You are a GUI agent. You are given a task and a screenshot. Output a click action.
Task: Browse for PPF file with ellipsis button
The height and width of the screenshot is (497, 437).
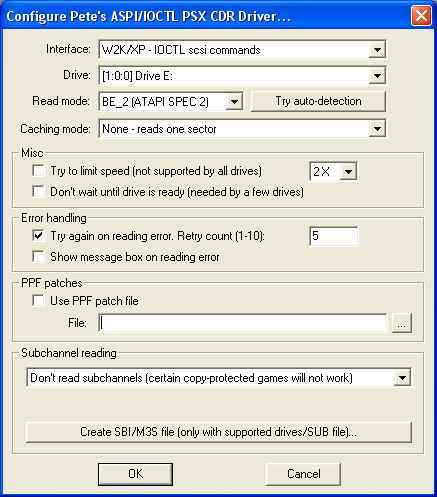click(402, 323)
